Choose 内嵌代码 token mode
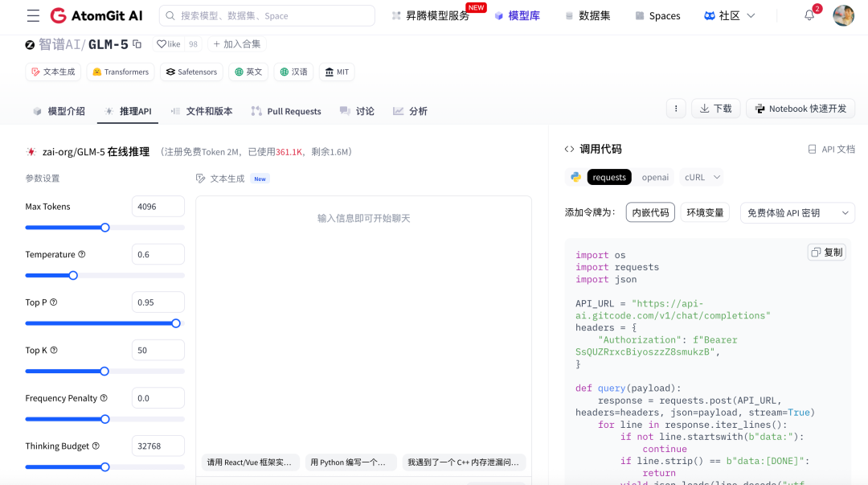This screenshot has width=868, height=485. (650, 212)
